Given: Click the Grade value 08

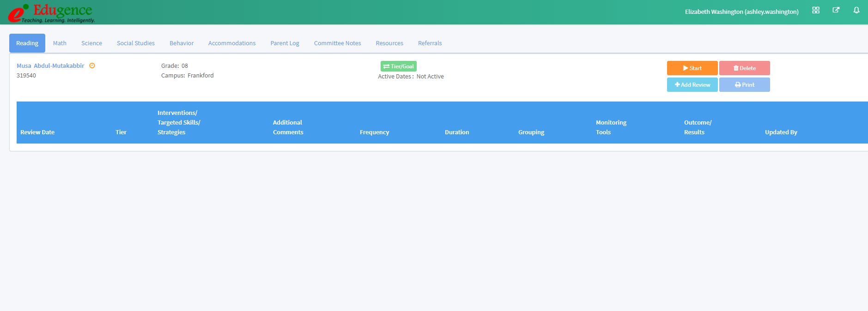Looking at the screenshot, I should pos(185,66).
